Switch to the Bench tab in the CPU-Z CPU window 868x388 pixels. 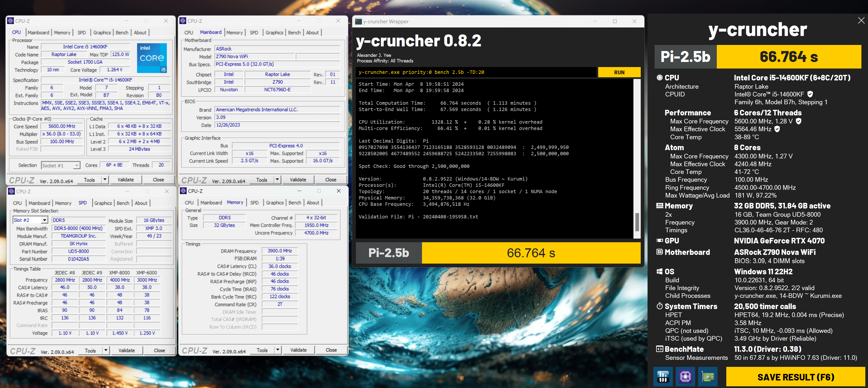pos(122,33)
